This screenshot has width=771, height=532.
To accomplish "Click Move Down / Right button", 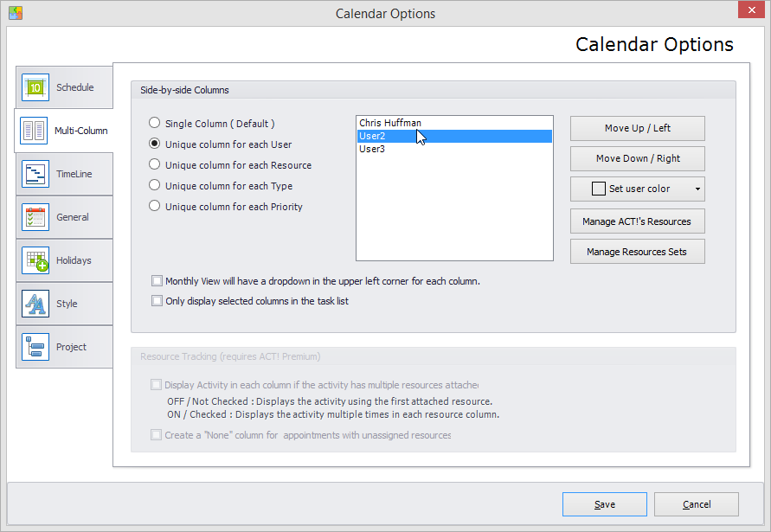I will coord(637,158).
